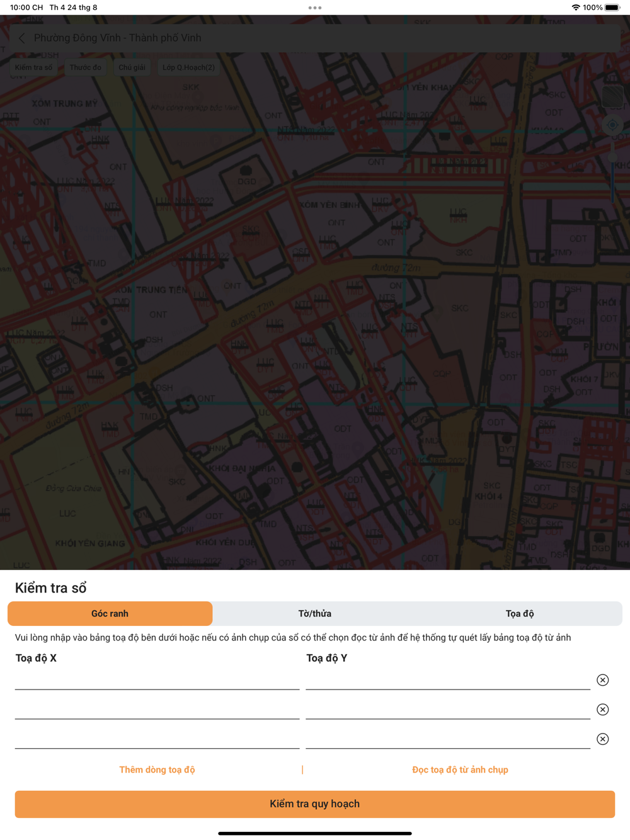Select the Thước đo measuring tool
Screen dimensions: 630x840
(85, 67)
